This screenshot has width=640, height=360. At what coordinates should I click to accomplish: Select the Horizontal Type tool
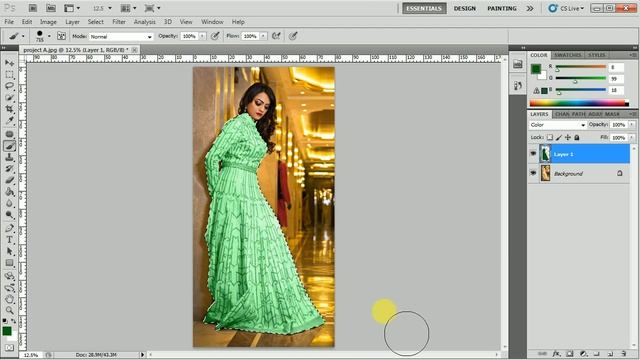(x=9, y=240)
